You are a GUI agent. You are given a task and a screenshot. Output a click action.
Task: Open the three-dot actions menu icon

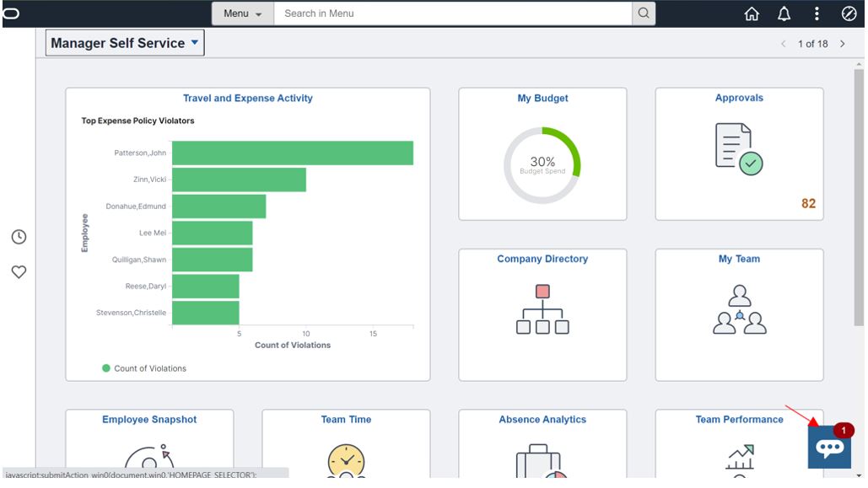(817, 13)
